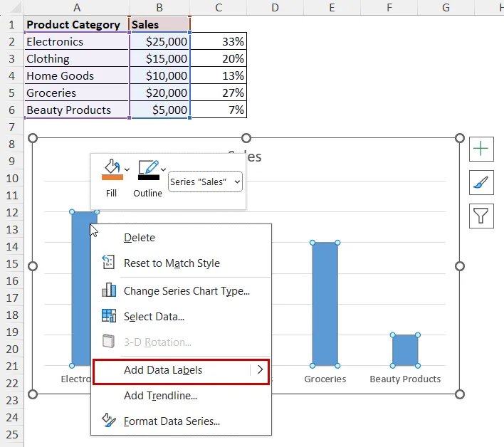This screenshot has height=447, width=504.
Task: Select Reset to Match Style
Action: tap(181, 263)
